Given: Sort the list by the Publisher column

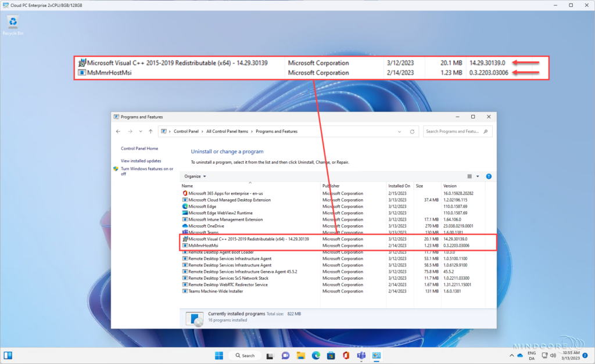Looking at the screenshot, I should (x=331, y=186).
